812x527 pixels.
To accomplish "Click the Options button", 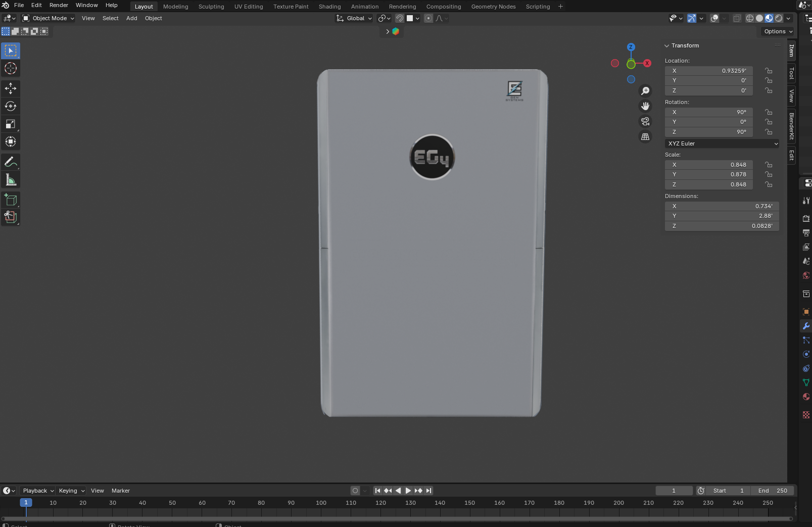I will [778, 31].
